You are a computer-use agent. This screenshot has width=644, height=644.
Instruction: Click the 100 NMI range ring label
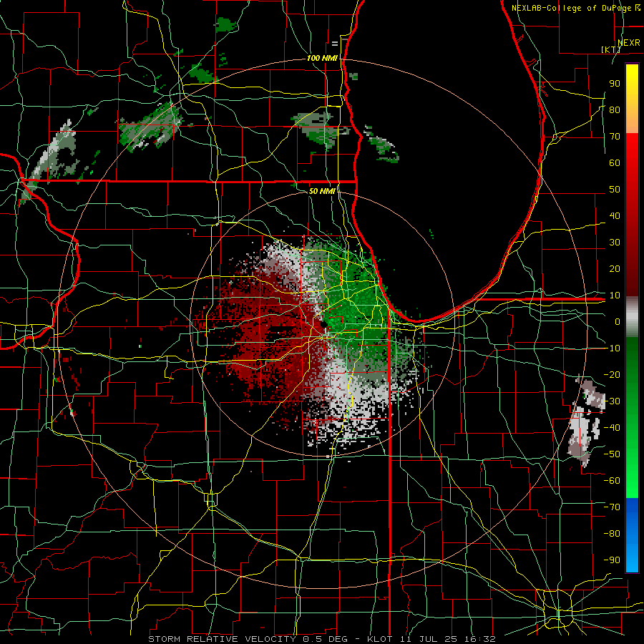322,58
